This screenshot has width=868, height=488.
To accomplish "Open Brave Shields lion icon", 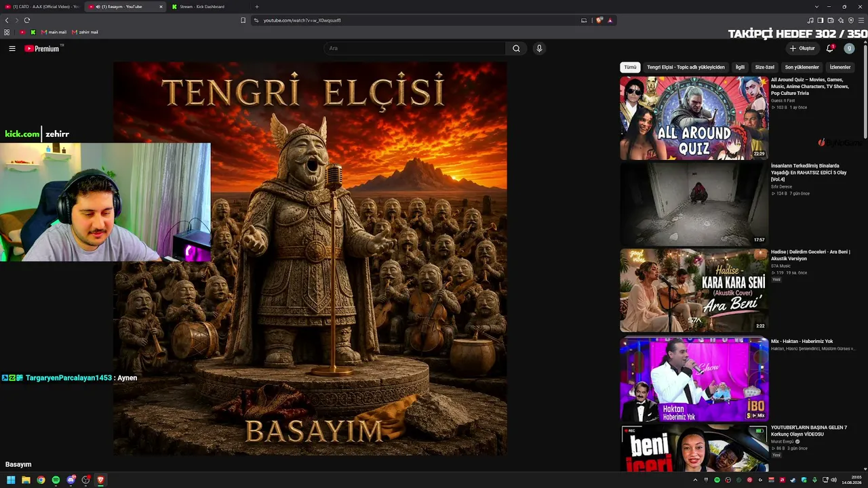I will coord(599,20).
